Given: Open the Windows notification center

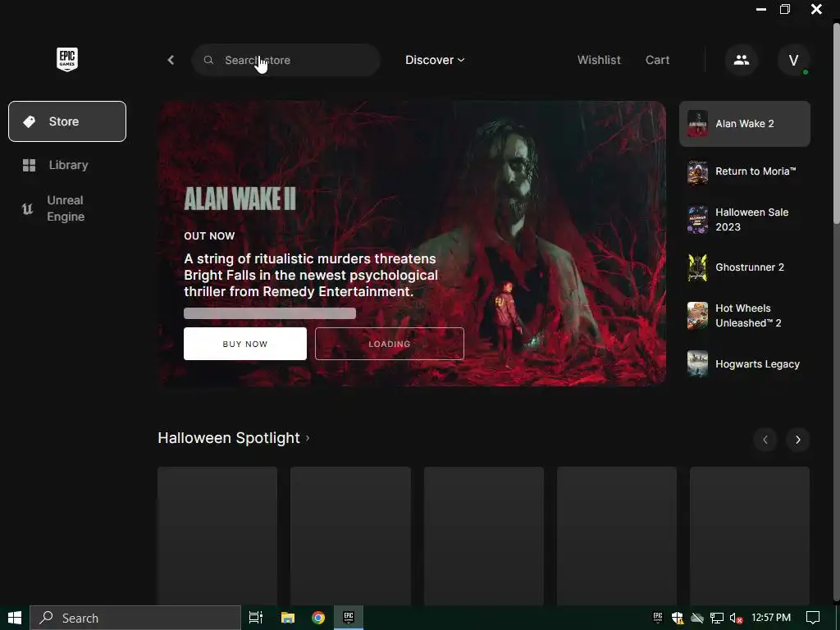Looking at the screenshot, I should pos(813,618).
